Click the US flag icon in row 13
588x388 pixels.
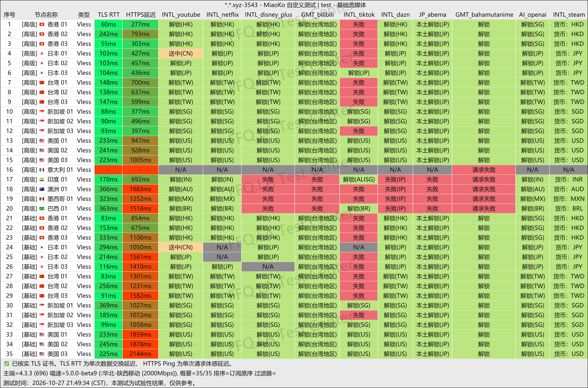(x=42, y=141)
